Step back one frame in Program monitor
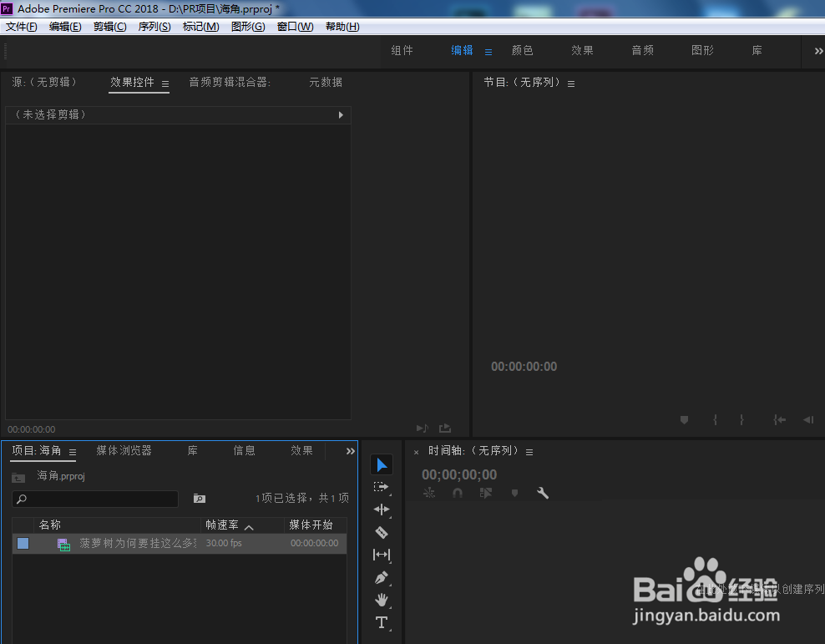Screen dimensions: 825x644 [x=808, y=420]
